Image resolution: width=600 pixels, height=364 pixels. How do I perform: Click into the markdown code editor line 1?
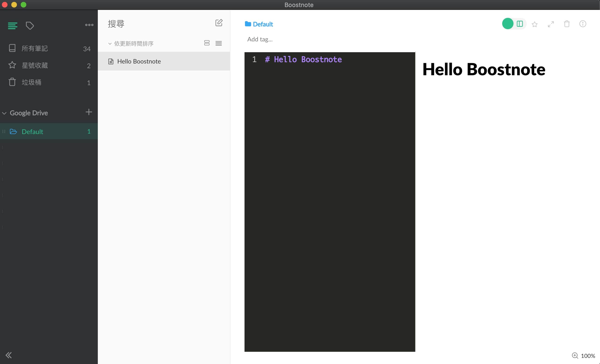[x=303, y=59]
